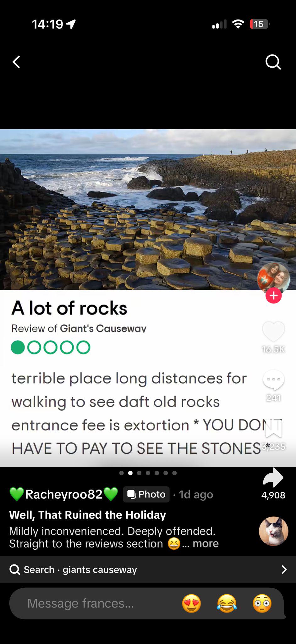Select the first photo pagination dot
Image resolution: width=296 pixels, height=644 pixels.
122,473
